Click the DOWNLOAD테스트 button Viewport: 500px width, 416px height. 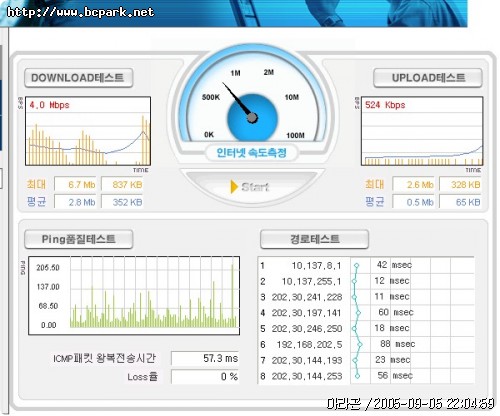[x=79, y=78]
